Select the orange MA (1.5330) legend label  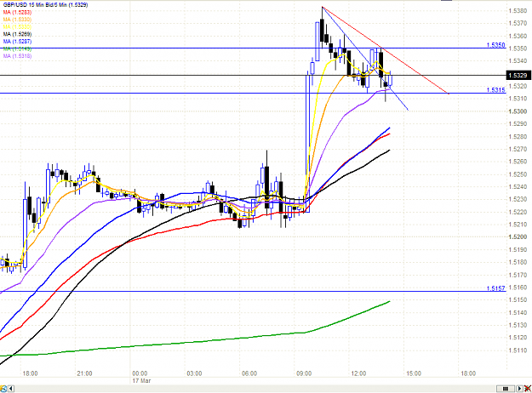tap(17, 20)
